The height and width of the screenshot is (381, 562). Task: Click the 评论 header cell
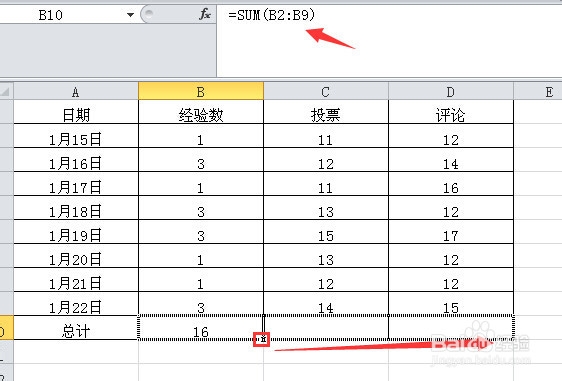pos(451,112)
